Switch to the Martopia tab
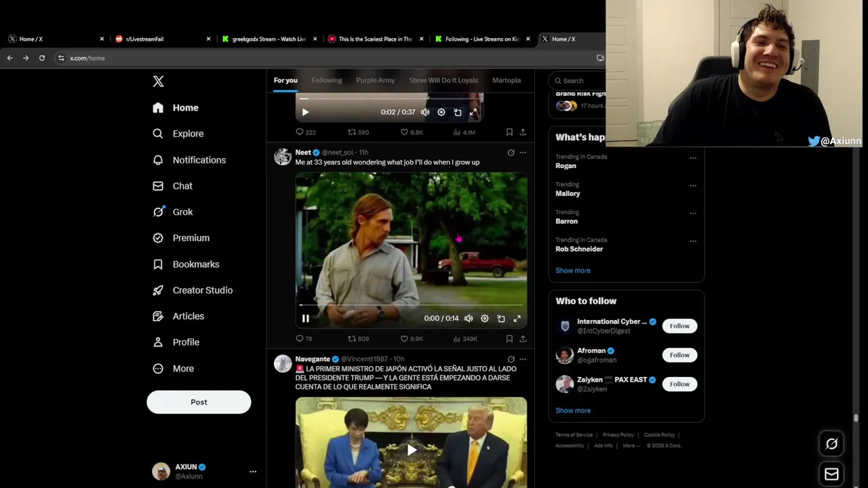This screenshot has height=488, width=868. tap(507, 81)
